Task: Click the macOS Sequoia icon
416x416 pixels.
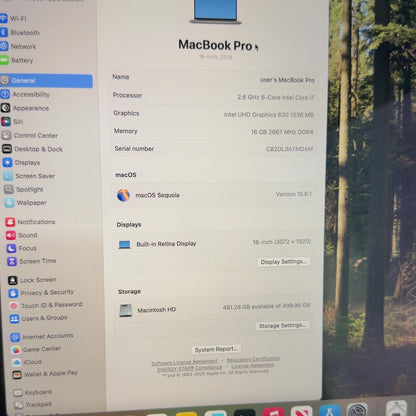Action: pos(123,195)
